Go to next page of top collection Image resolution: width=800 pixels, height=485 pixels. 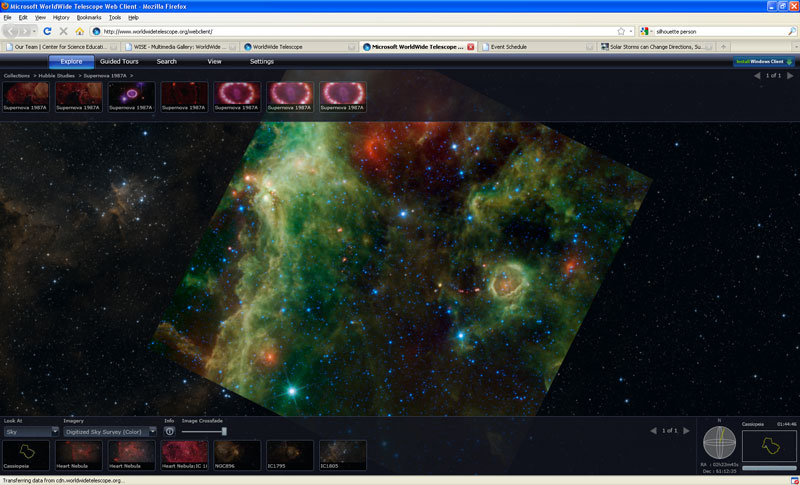[x=790, y=75]
